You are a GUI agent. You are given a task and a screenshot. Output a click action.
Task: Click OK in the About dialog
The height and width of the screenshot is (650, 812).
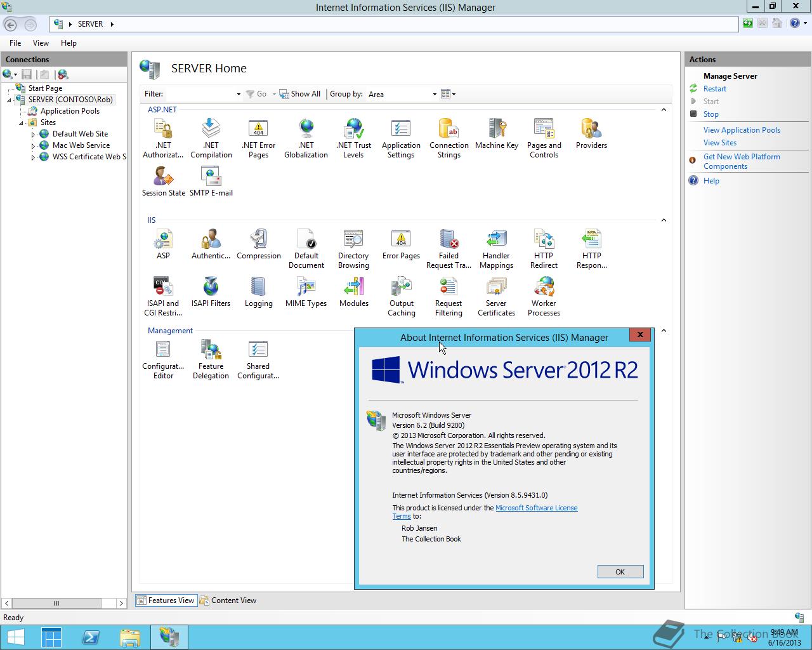tap(620, 572)
